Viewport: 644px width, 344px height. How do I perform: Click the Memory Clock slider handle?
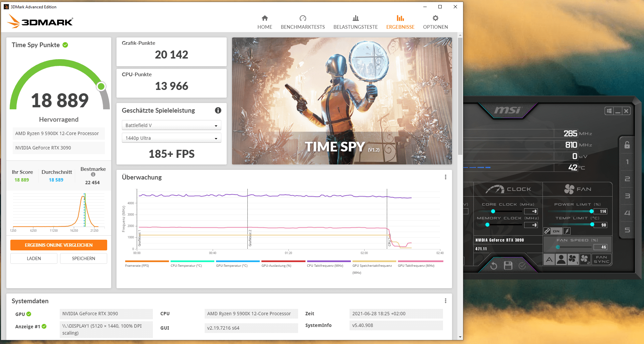click(487, 225)
